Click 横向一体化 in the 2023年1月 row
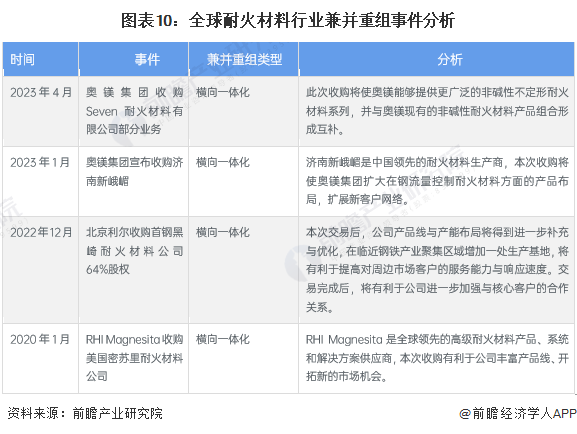The width and height of the screenshot is (577, 434). 223,162
